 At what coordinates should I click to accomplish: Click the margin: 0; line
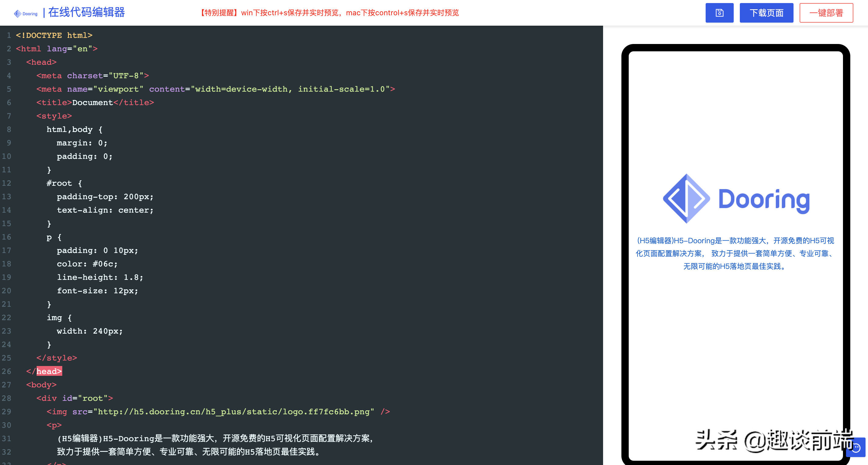82,143
